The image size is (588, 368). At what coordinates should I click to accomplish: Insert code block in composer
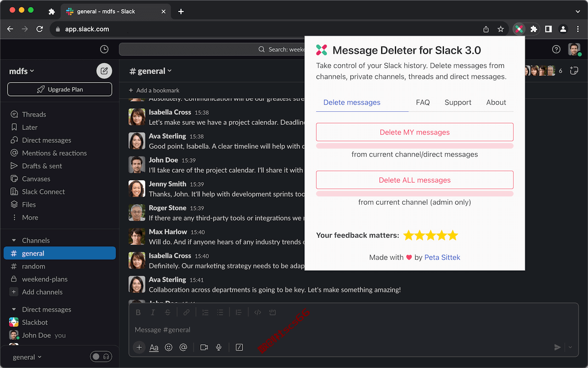click(272, 312)
